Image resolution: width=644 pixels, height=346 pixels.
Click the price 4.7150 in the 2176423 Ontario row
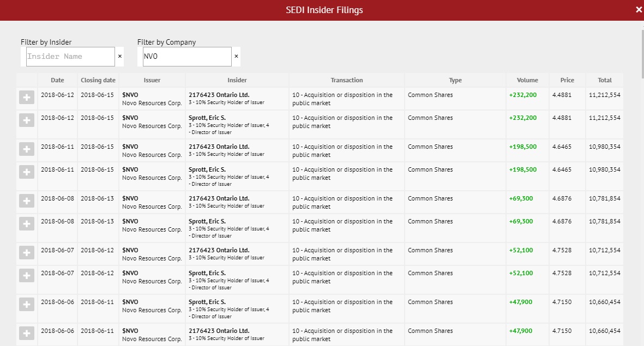pos(562,331)
